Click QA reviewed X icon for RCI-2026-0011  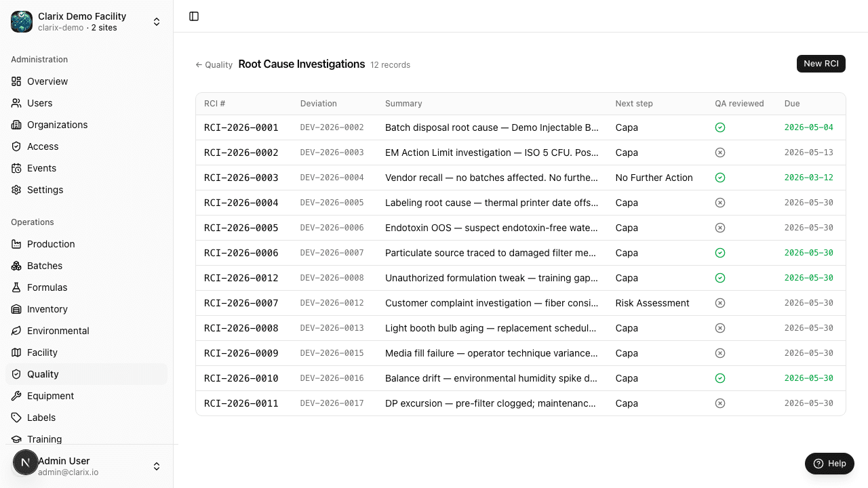720,403
